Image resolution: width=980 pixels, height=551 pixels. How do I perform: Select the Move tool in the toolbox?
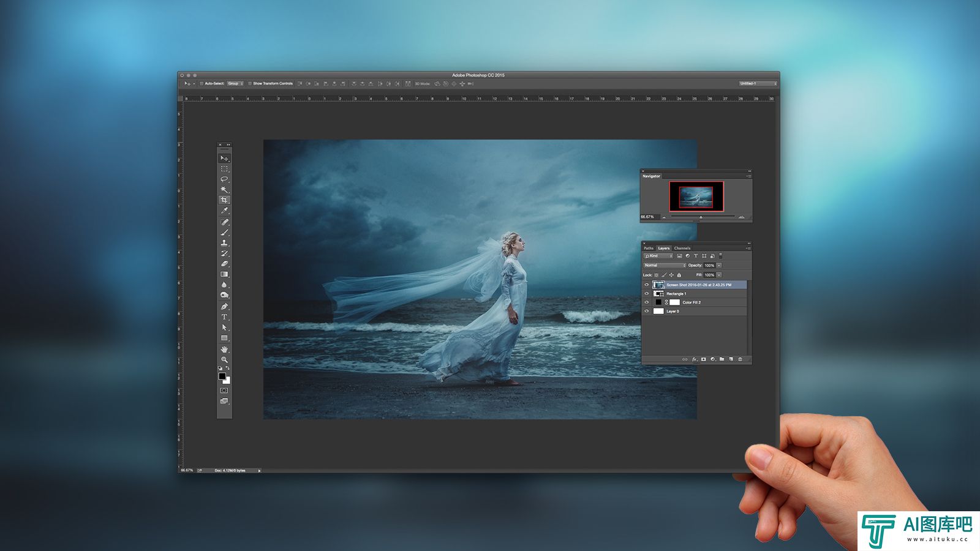pos(224,158)
